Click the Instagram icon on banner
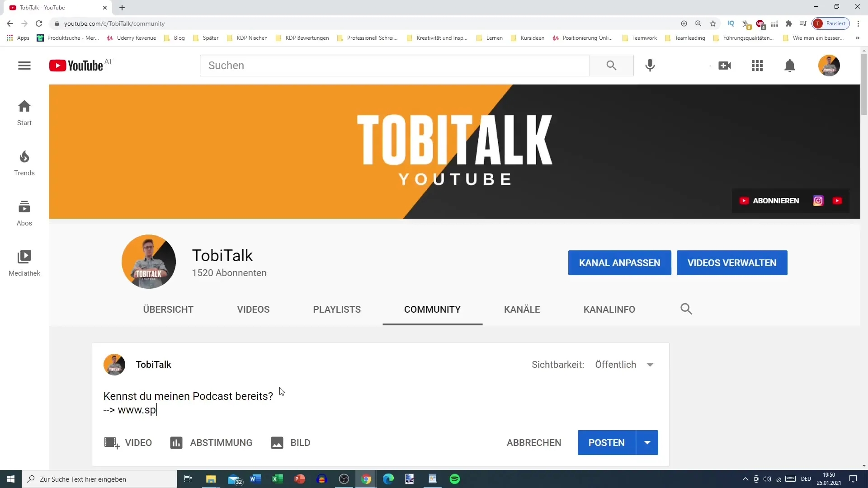This screenshot has width=868, height=488. (818, 201)
